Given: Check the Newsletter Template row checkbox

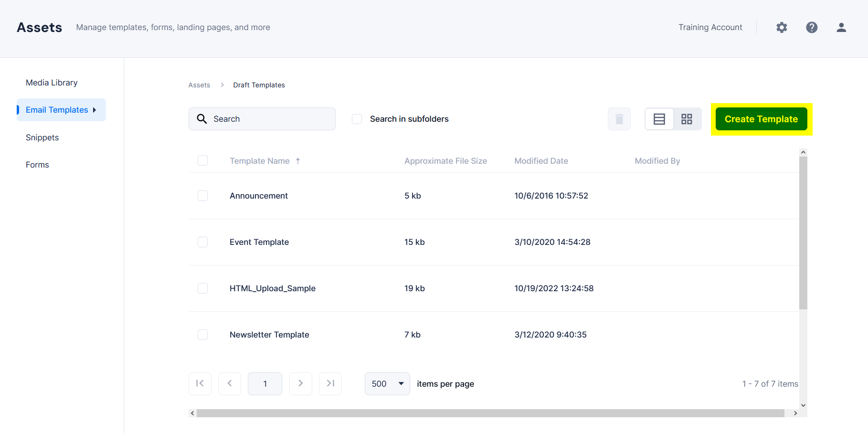Looking at the screenshot, I should (x=202, y=335).
